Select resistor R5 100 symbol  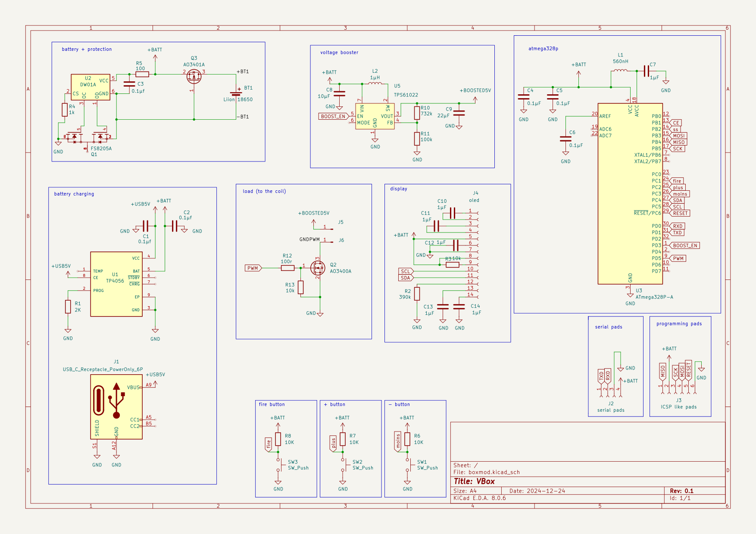(x=142, y=74)
